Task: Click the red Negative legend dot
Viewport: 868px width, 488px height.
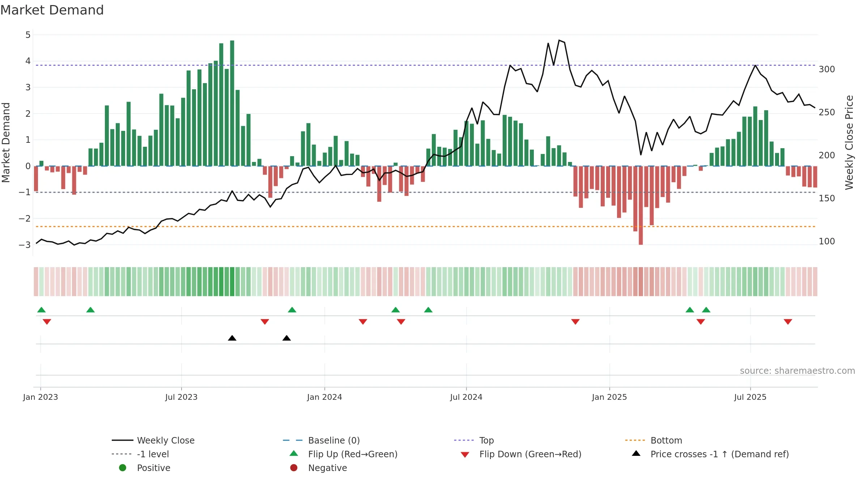Action: (294, 468)
